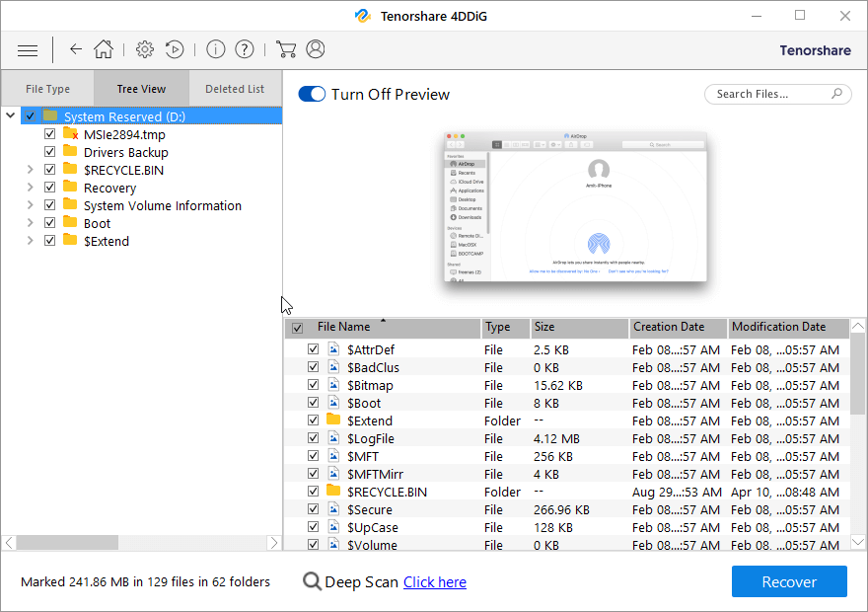Viewport: 868px width, 612px height.
Task: Click the $MFT file icon
Action: (333, 456)
